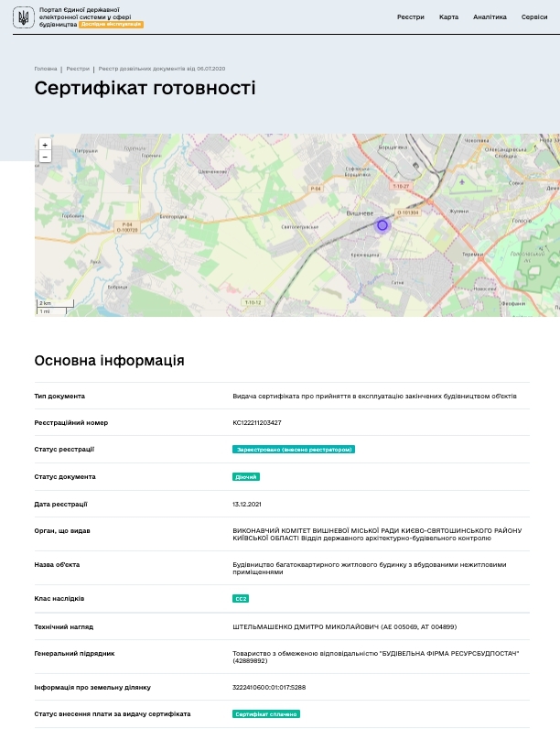Screen dimensions: 560x729
Task: Click the Білогородка label on the map
Action: tap(173, 217)
